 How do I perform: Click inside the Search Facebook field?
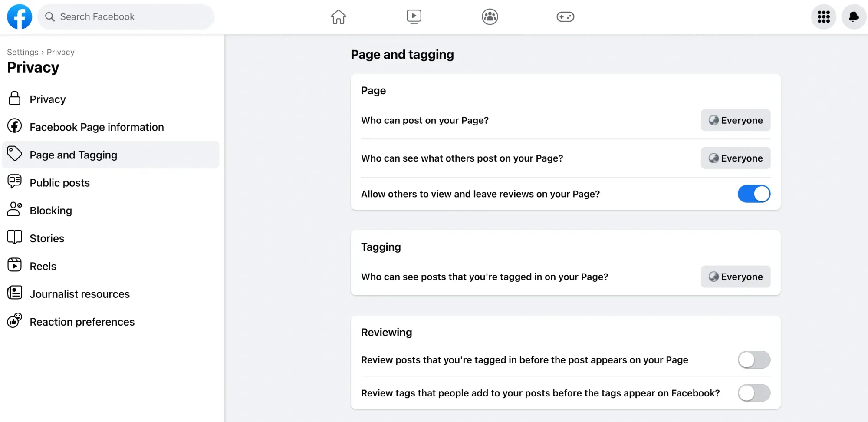click(x=130, y=17)
